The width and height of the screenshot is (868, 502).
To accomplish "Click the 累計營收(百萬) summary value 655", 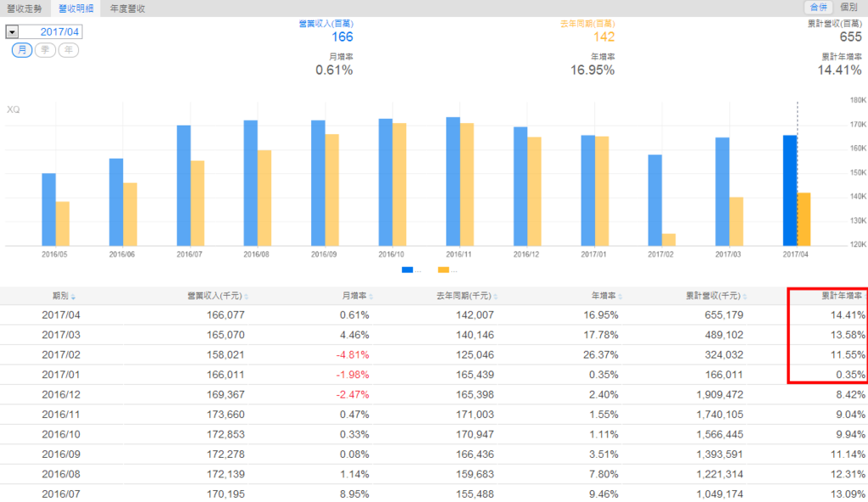I will 850,37.
